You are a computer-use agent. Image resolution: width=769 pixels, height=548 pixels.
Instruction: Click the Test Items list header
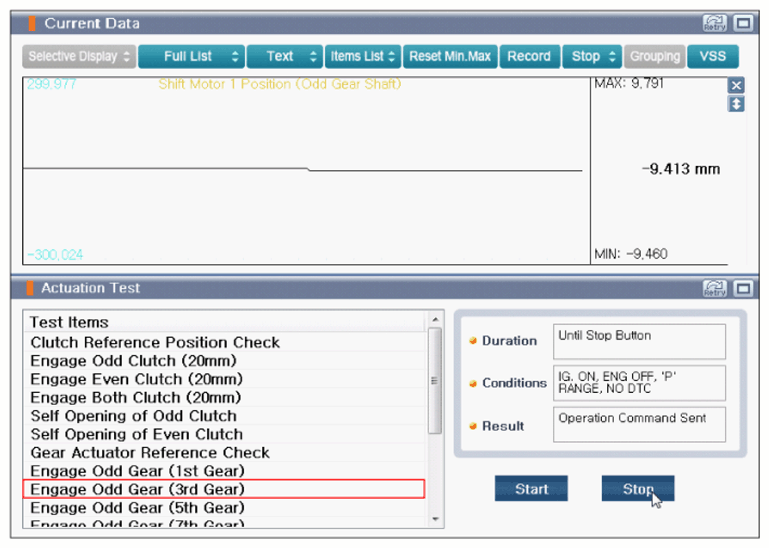click(224, 322)
